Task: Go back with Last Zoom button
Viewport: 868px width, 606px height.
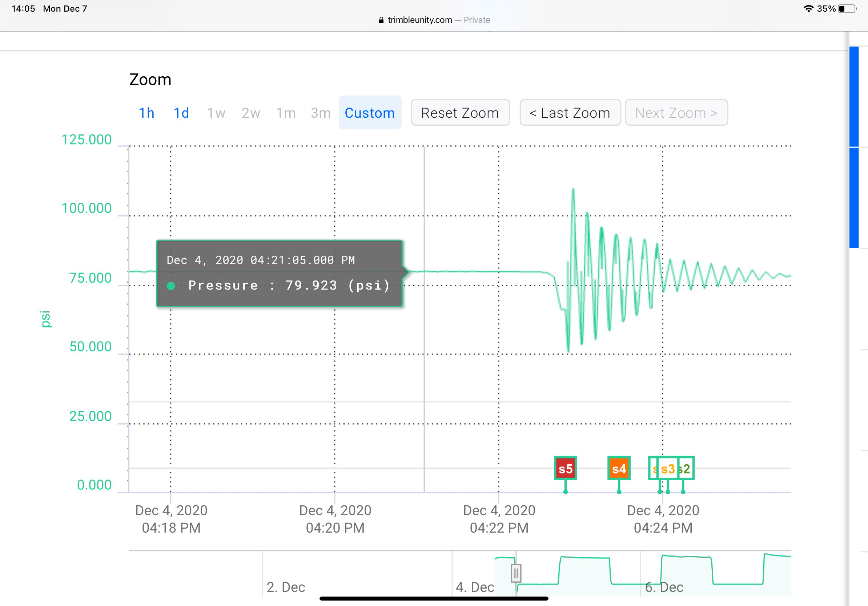Action: pos(570,113)
